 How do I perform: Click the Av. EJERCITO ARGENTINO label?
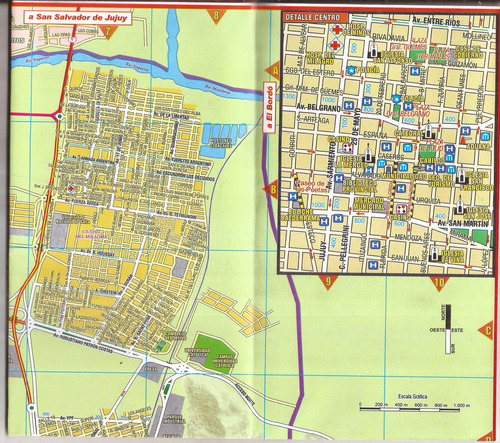189,163
